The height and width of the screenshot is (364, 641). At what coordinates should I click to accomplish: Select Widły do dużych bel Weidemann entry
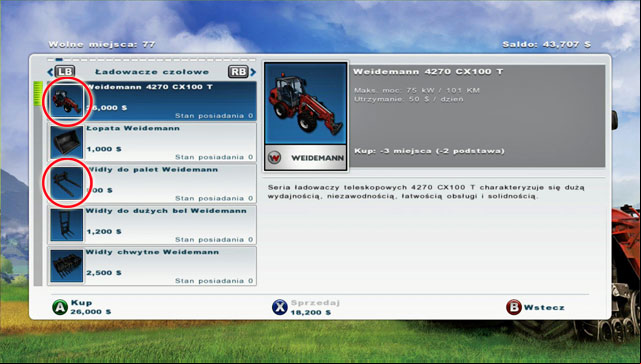152,225
